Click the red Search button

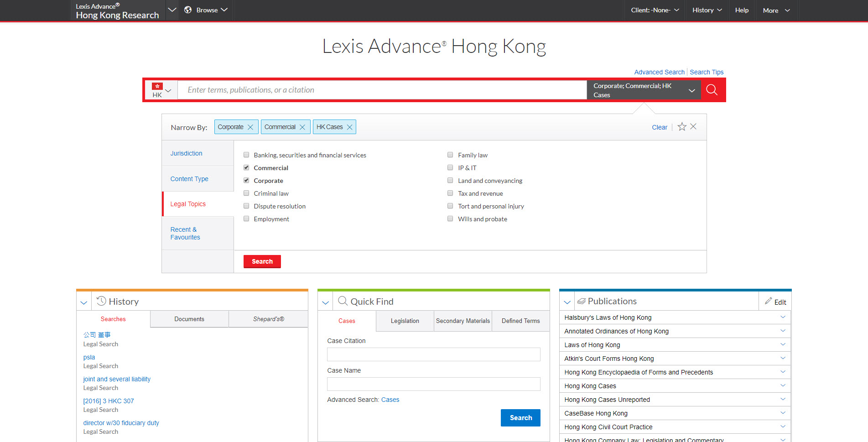tap(262, 261)
